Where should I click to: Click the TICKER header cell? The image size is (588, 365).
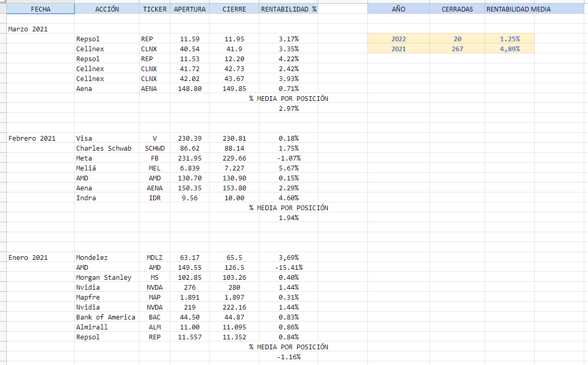click(x=155, y=9)
